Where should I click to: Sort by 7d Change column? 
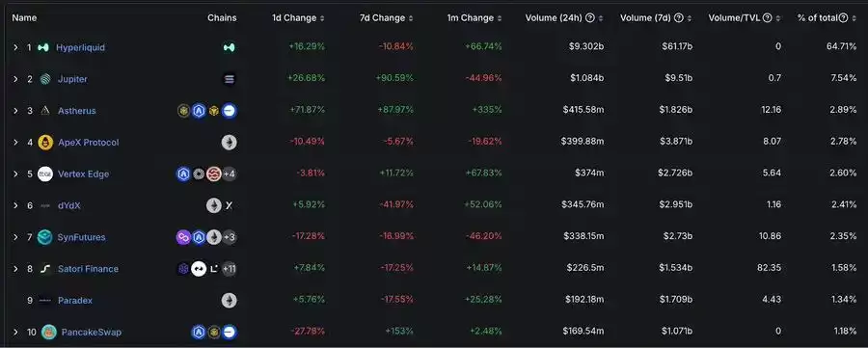coord(386,17)
